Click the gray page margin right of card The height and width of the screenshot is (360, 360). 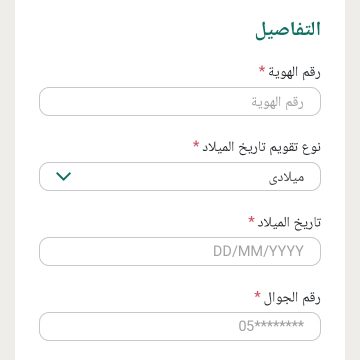pos(353,180)
